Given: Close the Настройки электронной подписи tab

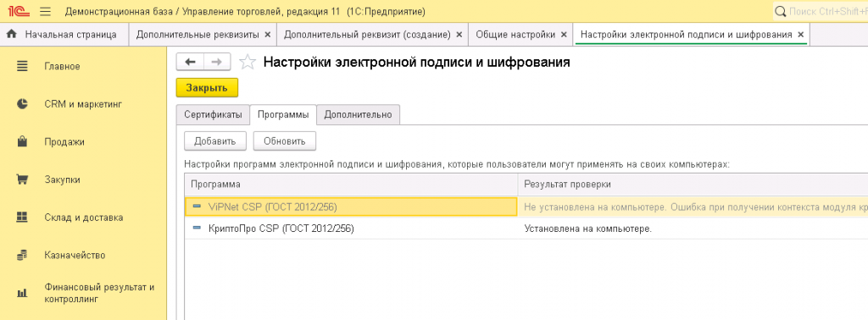Looking at the screenshot, I should [800, 34].
